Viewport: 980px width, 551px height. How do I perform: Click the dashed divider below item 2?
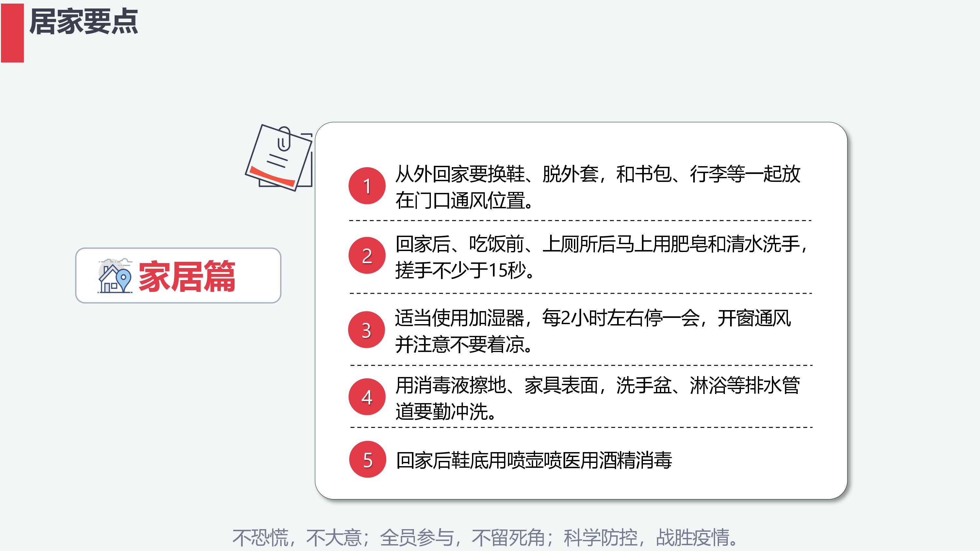[x=581, y=293]
